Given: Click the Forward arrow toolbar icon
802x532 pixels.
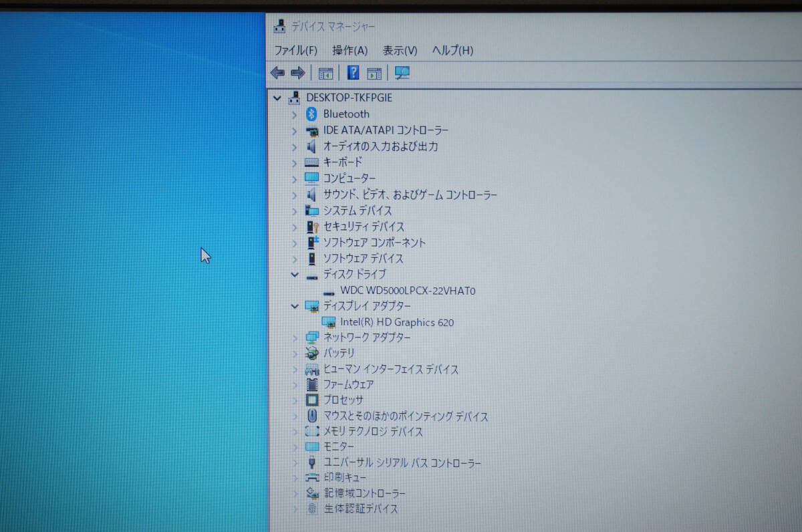Looking at the screenshot, I should (298, 73).
